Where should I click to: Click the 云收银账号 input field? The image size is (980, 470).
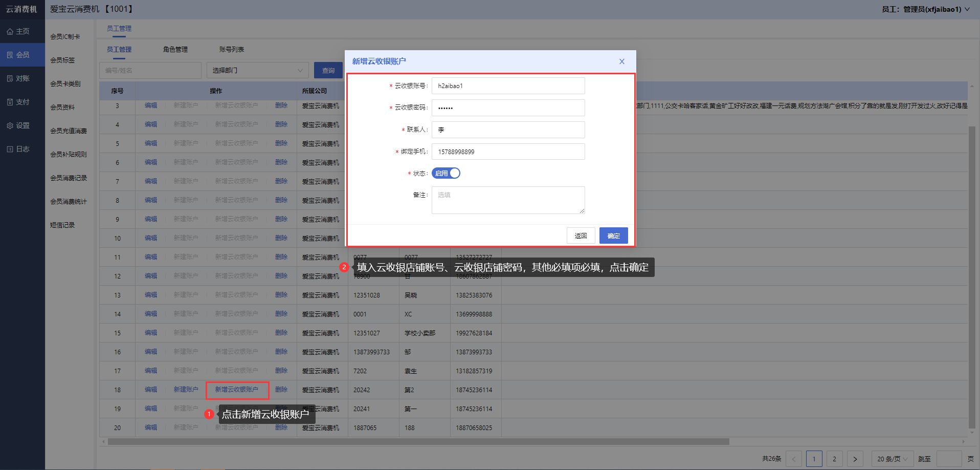coord(508,86)
